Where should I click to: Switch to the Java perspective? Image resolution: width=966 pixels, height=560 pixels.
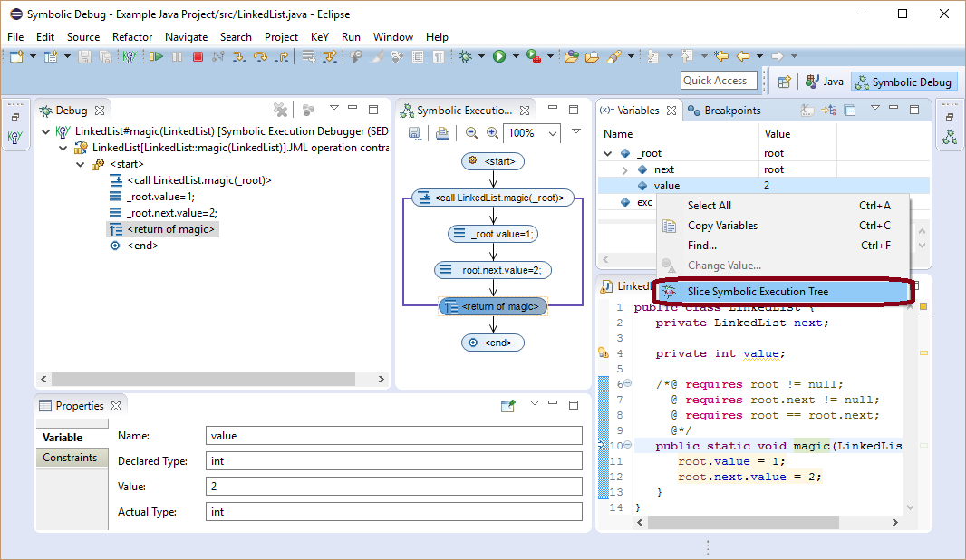click(825, 82)
